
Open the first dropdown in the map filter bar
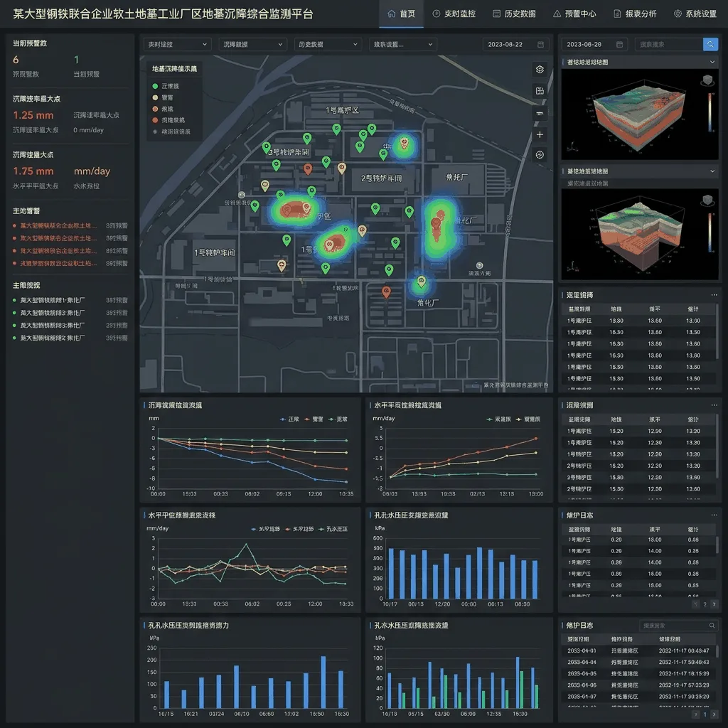[x=177, y=45]
